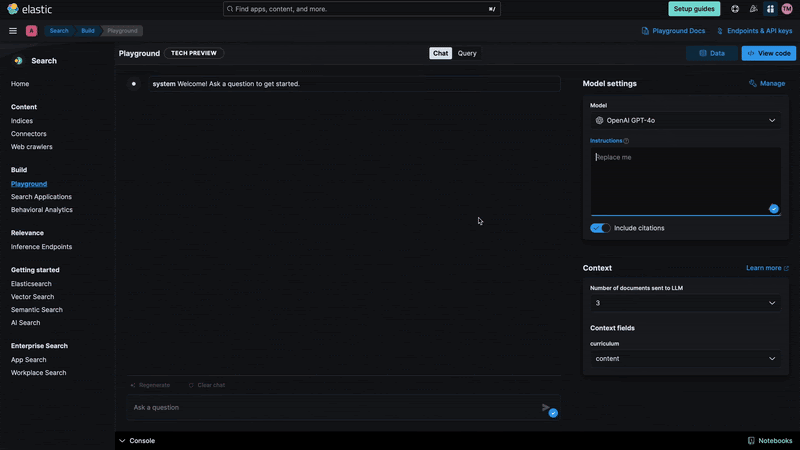Click the TM user avatar
The height and width of the screenshot is (450, 800).
[787, 9]
